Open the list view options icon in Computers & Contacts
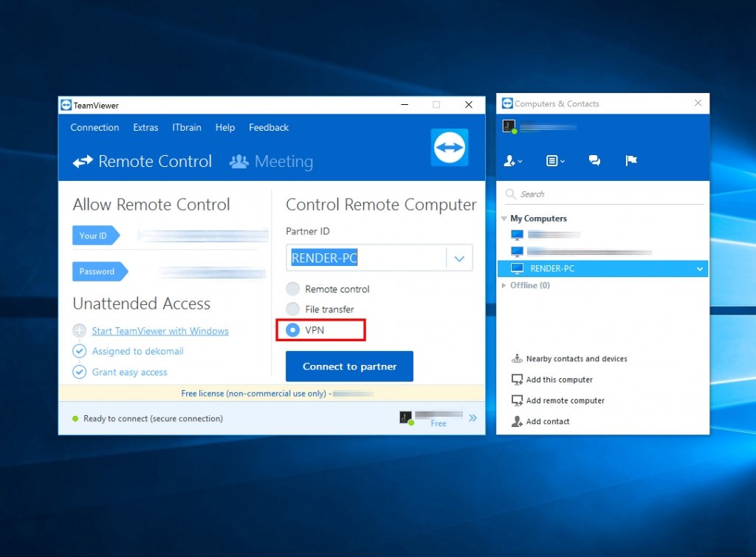 [x=555, y=160]
